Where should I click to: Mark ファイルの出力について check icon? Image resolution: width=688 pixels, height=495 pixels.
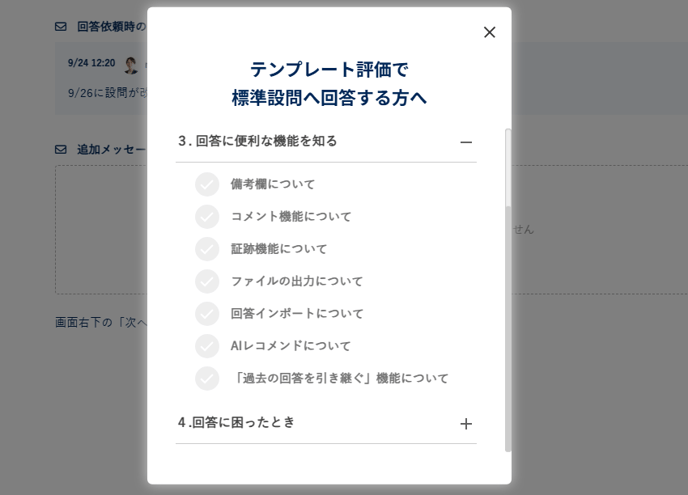[x=207, y=281]
